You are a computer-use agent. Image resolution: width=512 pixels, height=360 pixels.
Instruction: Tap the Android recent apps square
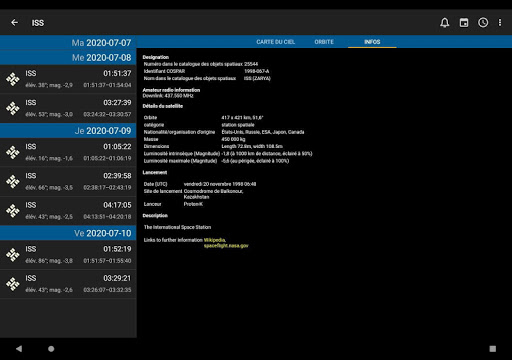493,349
